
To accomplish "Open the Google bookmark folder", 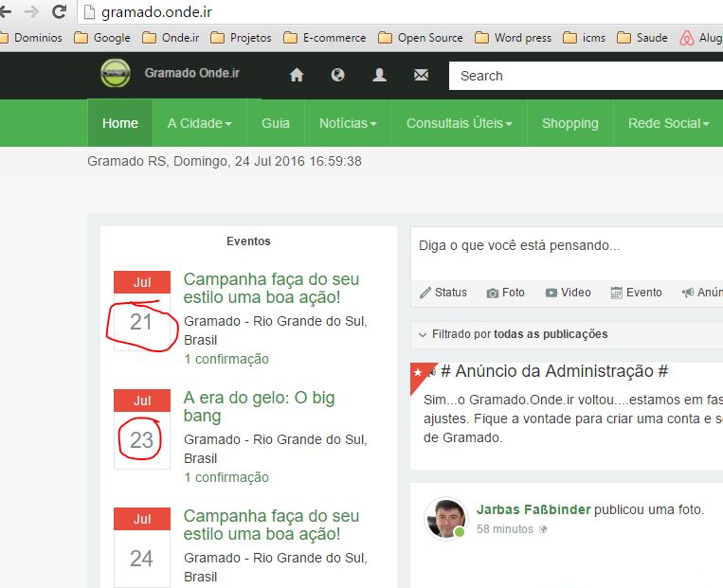I will click(x=102, y=38).
